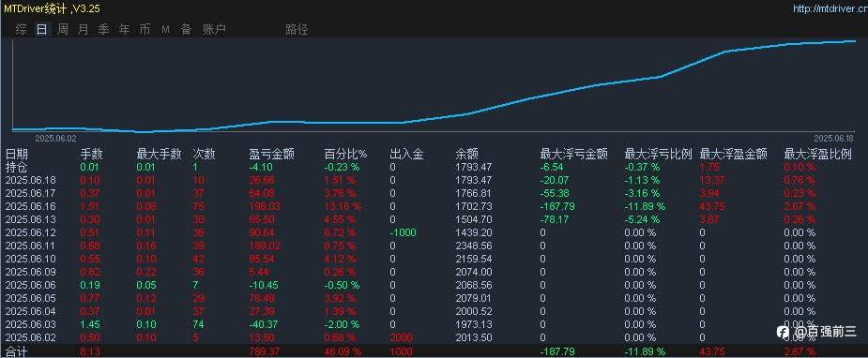Click the -1000 withdrawal value
This screenshot has width=868, height=358.
tap(403, 232)
